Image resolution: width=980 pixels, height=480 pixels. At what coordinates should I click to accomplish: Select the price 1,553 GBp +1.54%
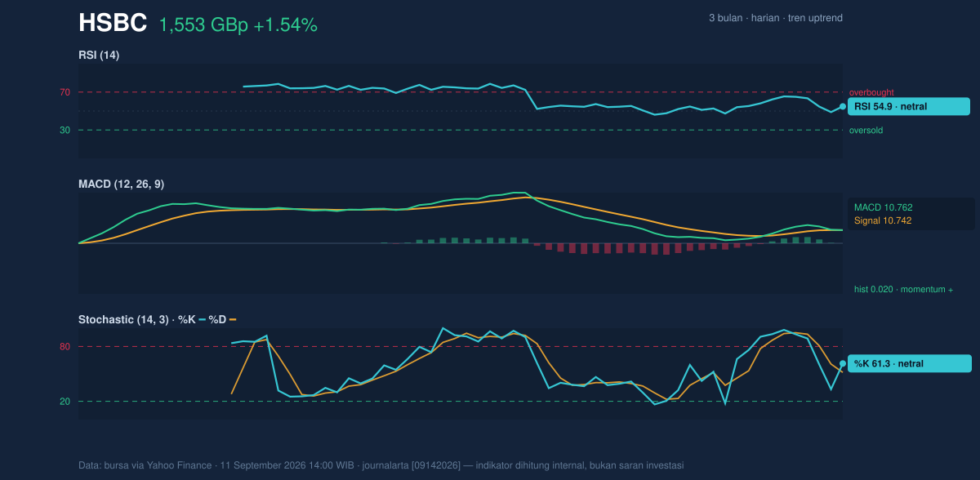[238, 25]
